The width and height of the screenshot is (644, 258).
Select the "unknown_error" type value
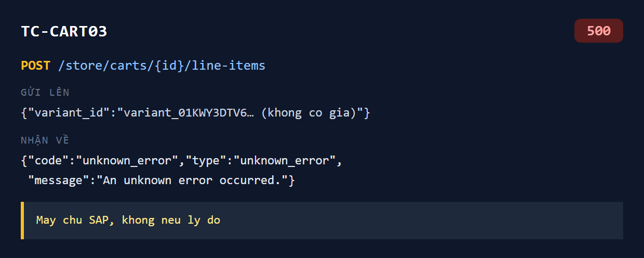pos(283,161)
